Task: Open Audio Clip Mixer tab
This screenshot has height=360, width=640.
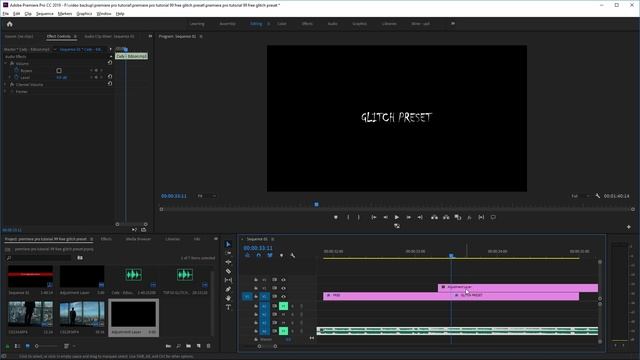Action: [109, 36]
